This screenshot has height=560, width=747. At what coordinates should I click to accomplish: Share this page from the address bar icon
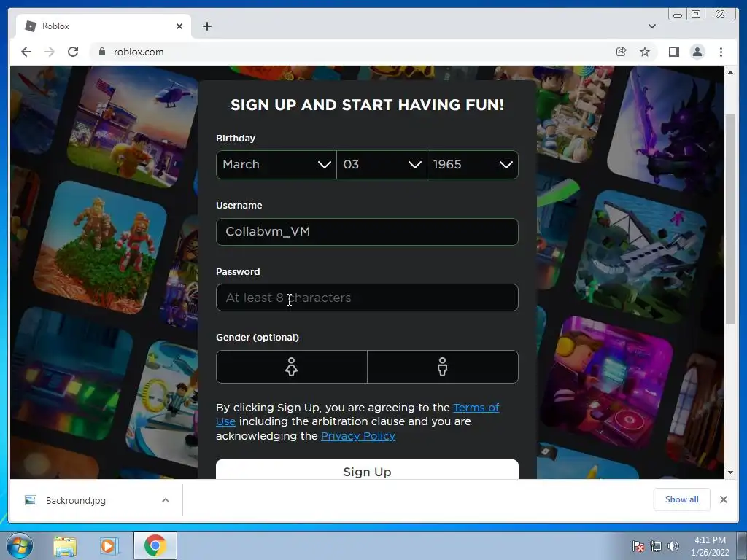pos(622,52)
